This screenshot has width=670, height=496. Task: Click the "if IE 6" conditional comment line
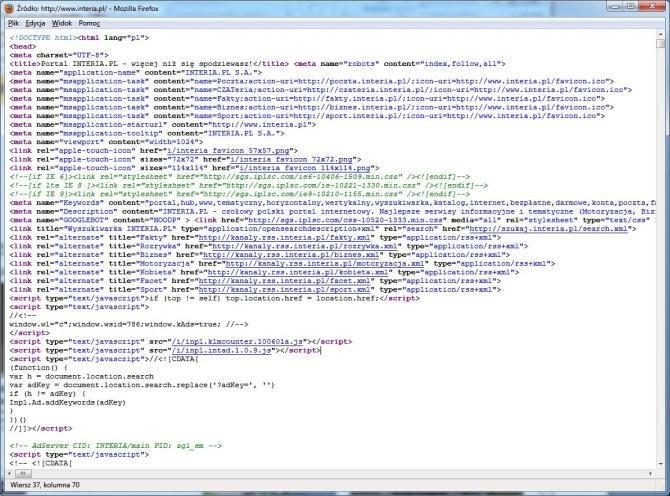[x=240, y=177]
